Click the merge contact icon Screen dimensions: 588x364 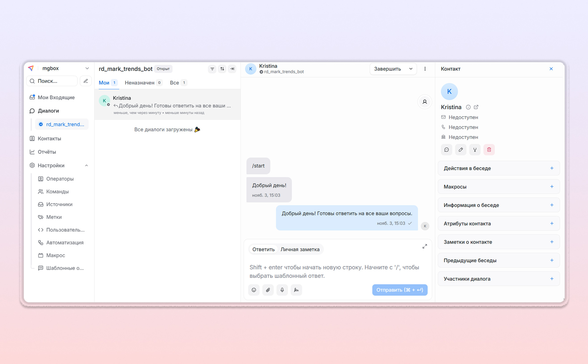point(475,149)
